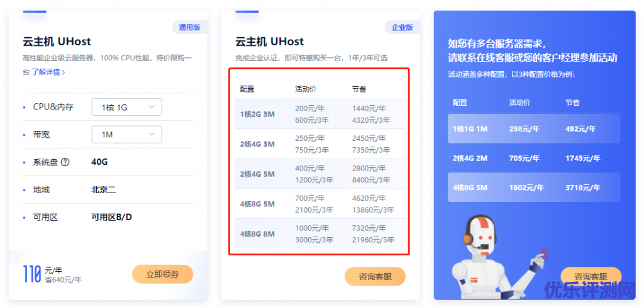Select the 4核8G 5M enterprise row
Screen dimensions: 644x307
click(320, 204)
